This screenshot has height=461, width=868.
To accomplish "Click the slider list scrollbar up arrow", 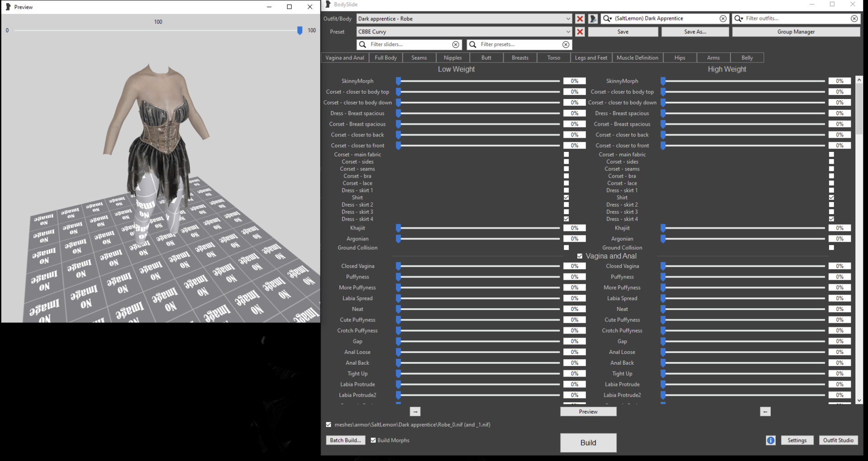I will [859, 80].
